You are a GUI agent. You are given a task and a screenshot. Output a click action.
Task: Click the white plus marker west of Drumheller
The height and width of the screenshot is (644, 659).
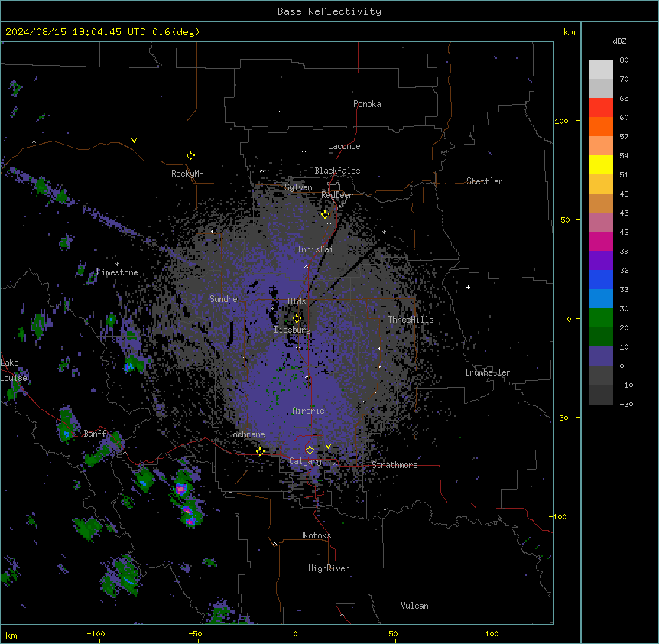[x=468, y=287]
